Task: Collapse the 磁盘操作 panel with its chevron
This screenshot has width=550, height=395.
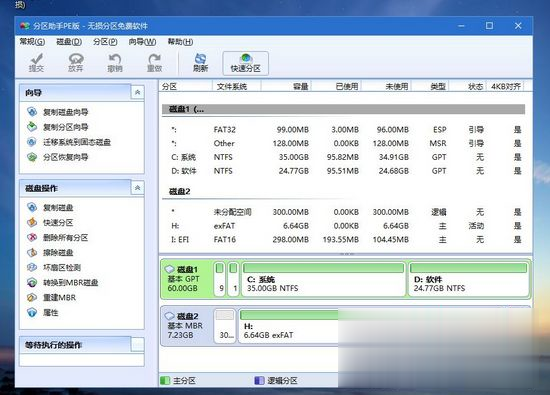Action: [x=138, y=188]
